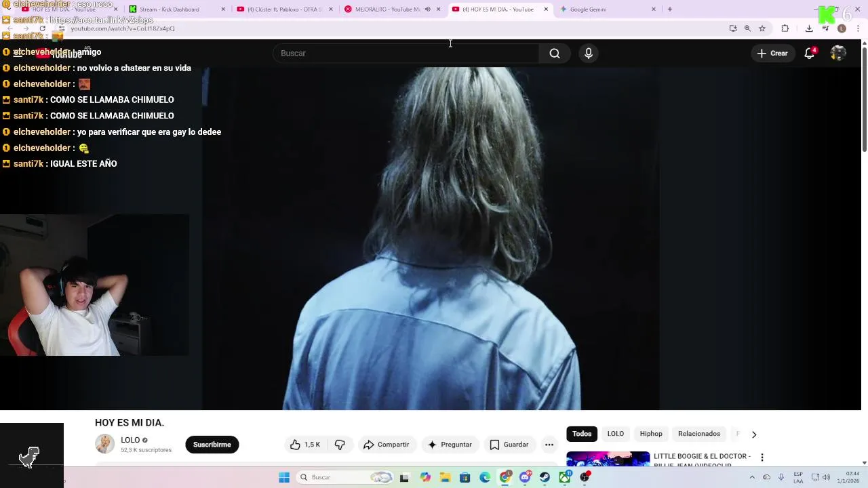Select the LOLO filter chip
The width and height of the screenshot is (868, 488).
[x=616, y=434]
